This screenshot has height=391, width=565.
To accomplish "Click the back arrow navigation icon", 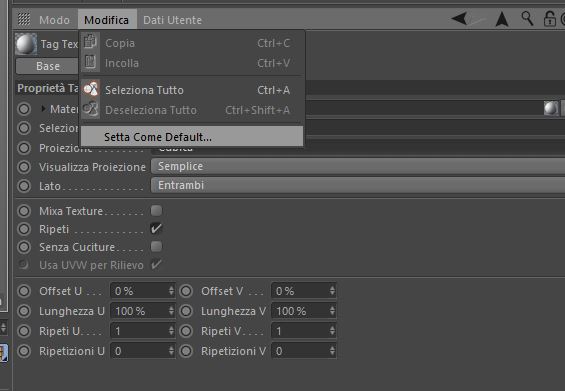I will pyautogui.click(x=460, y=18).
